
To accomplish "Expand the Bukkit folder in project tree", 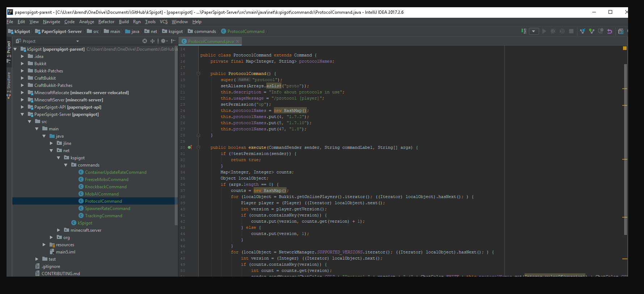I will [22, 64].
